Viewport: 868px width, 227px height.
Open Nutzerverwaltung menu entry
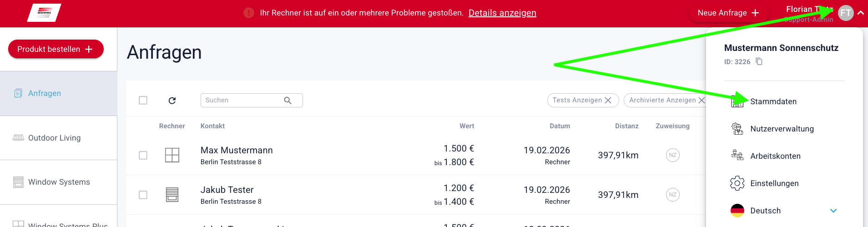click(782, 129)
